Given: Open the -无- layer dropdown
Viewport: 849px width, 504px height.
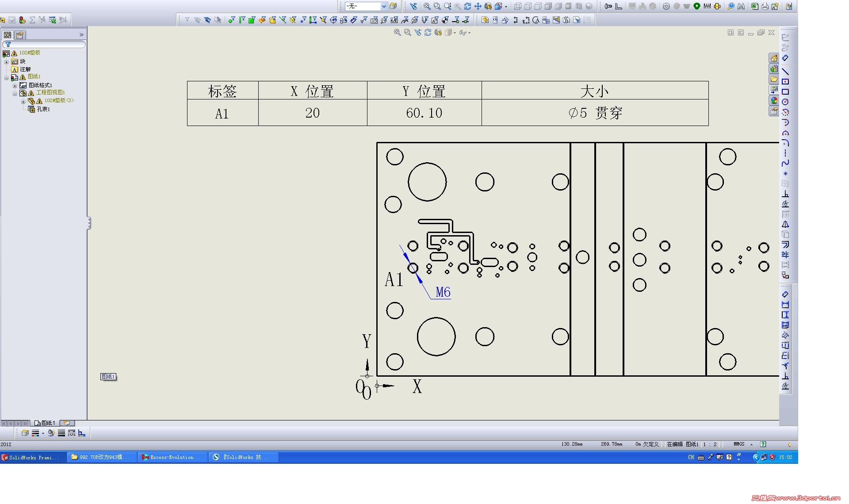Looking at the screenshot, I should coord(384,6).
